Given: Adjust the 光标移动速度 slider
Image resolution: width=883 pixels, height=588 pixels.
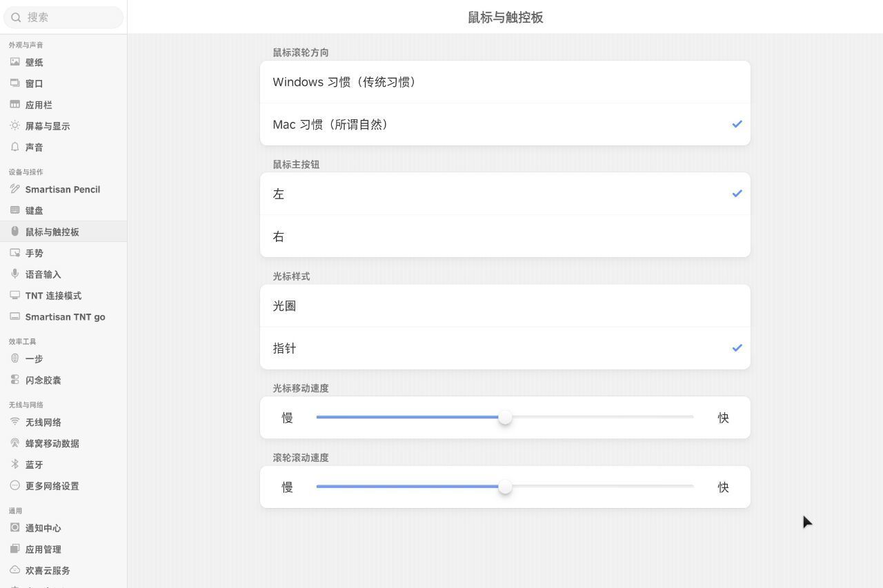Looking at the screenshot, I should [505, 417].
